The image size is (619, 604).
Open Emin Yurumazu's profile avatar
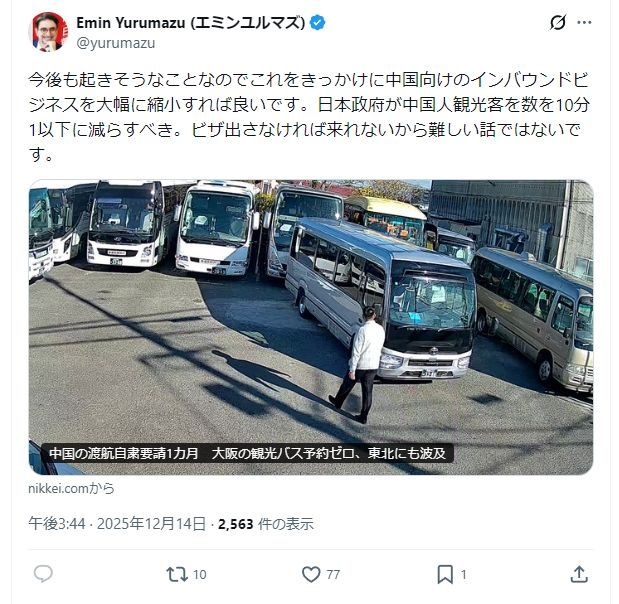click(49, 32)
